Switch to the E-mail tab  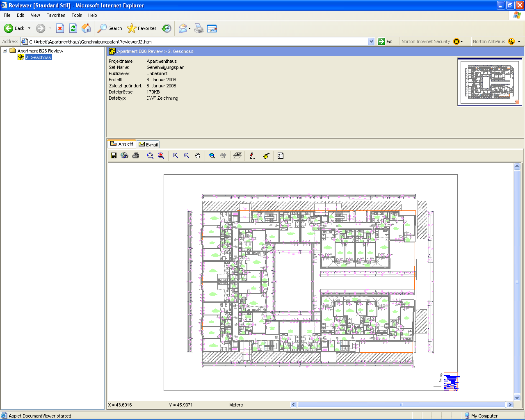(x=148, y=144)
